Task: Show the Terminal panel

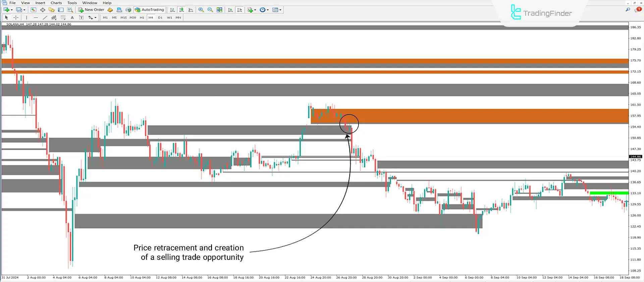Action: point(61,10)
